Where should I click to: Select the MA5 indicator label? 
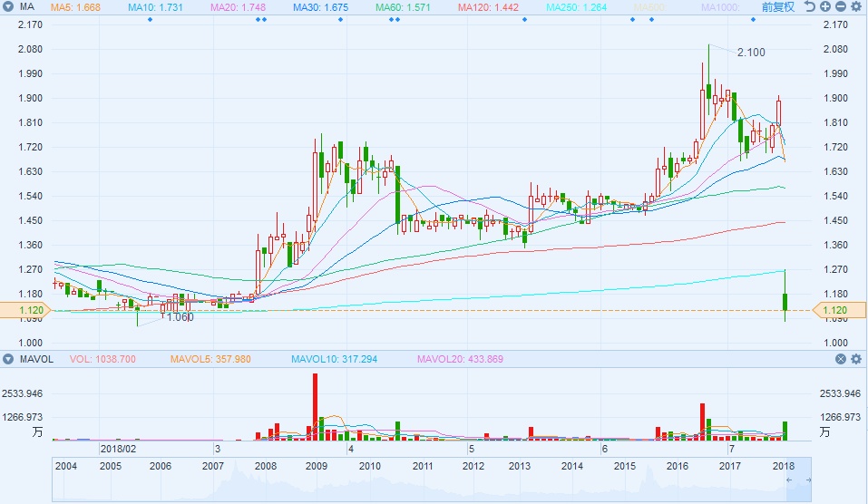coord(74,6)
